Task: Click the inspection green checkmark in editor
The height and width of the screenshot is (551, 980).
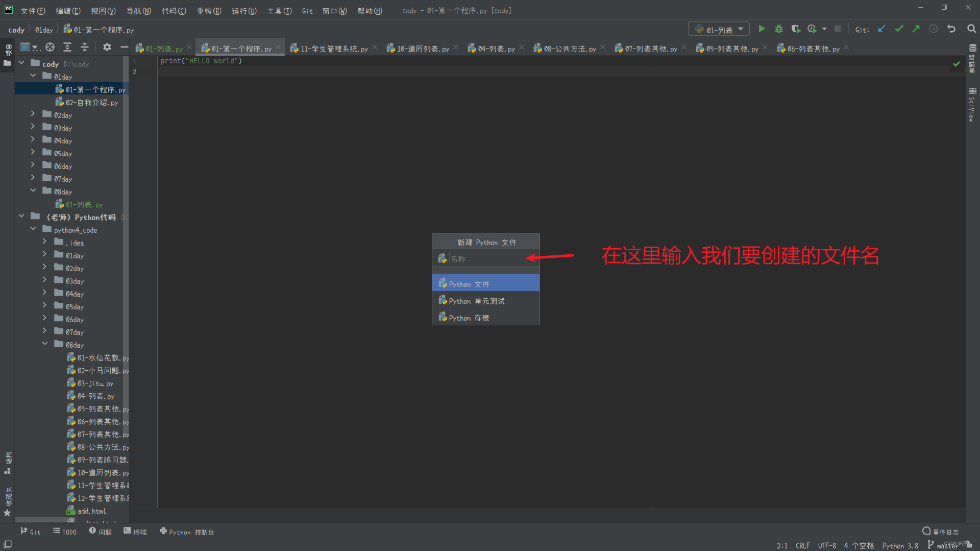Action: (956, 64)
